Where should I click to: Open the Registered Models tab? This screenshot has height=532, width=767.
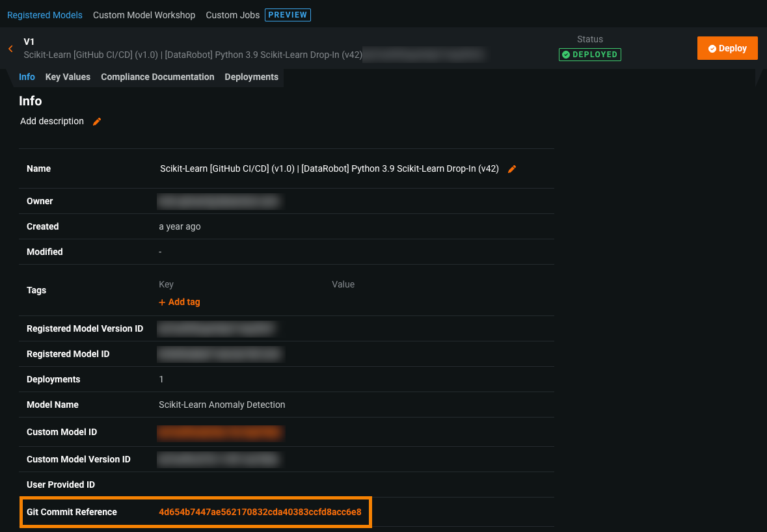point(44,15)
